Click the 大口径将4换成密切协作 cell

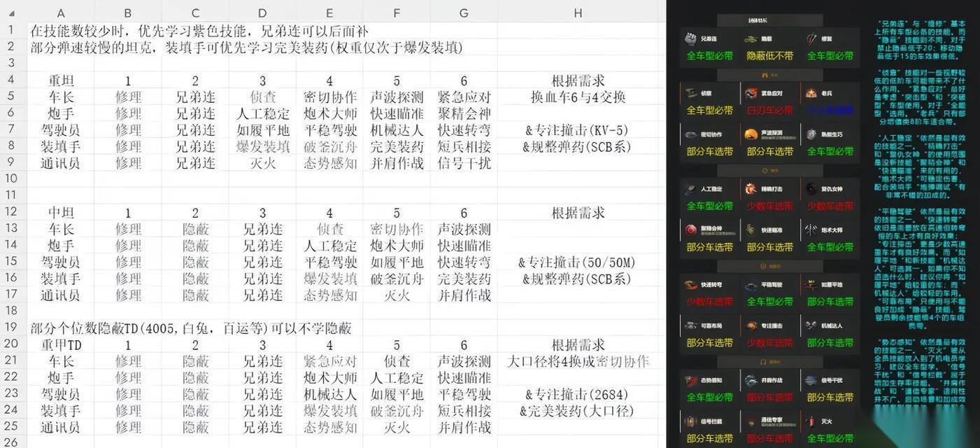tap(578, 362)
